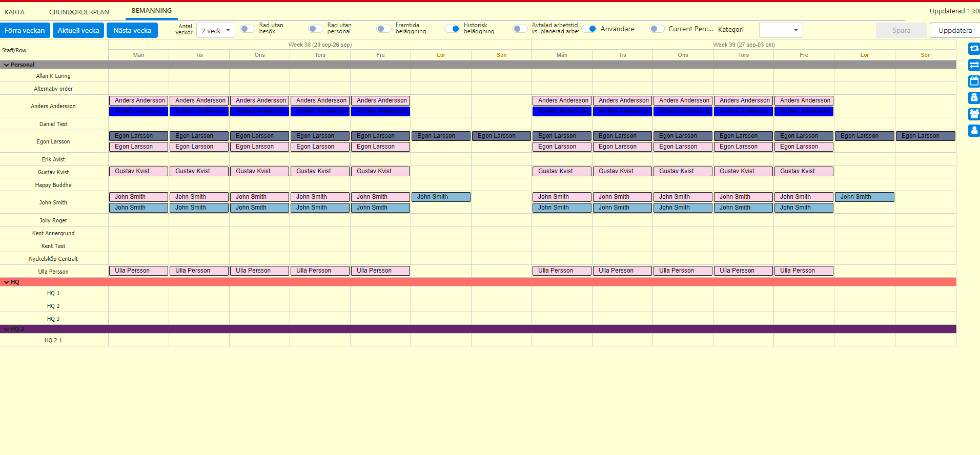The width and height of the screenshot is (980, 455).
Task: Go to Nästa vecka
Action: coord(132,30)
